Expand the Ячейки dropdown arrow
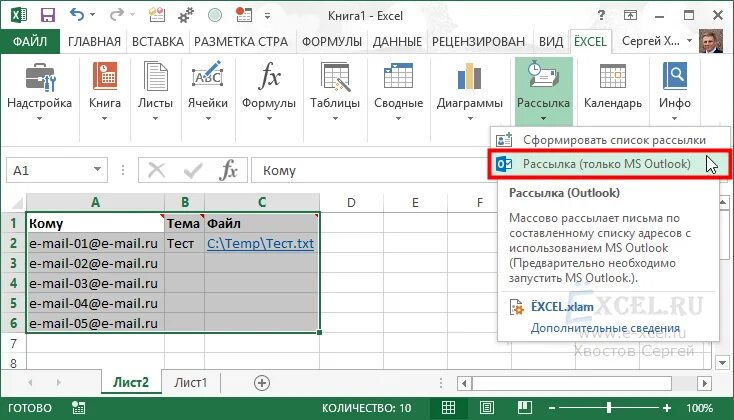 208,118
